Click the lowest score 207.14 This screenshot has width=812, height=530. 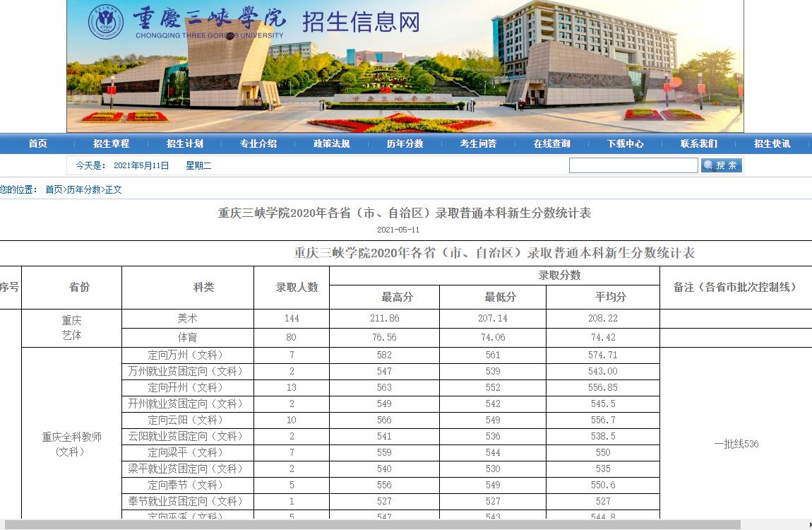(492, 318)
